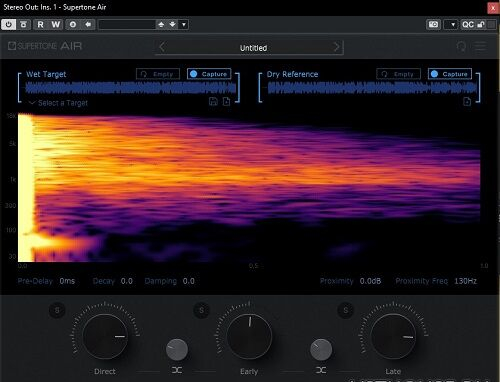
Task: Go to next preset with right chevron
Action: point(336,47)
